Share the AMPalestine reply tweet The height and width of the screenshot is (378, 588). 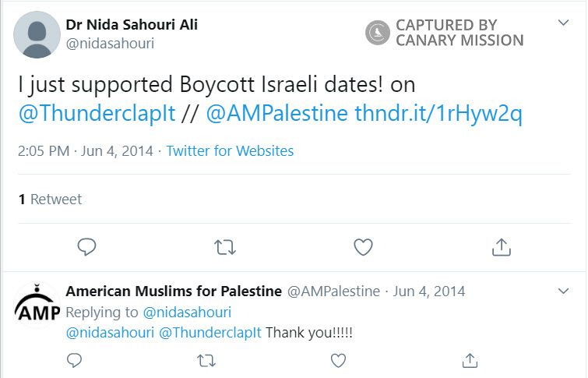(x=470, y=360)
